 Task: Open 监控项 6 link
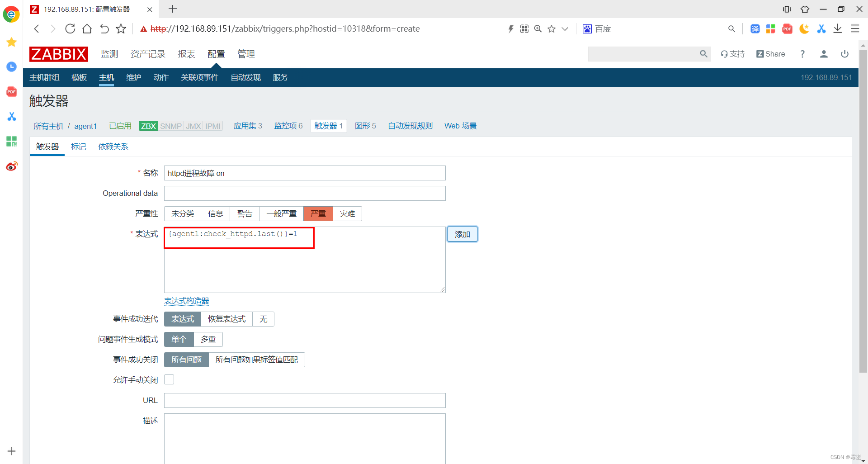coord(288,126)
